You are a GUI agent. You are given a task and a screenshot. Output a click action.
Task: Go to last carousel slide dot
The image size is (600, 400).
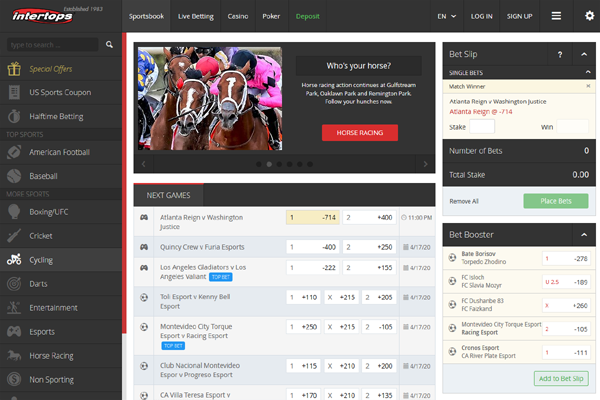pyautogui.click(x=310, y=164)
